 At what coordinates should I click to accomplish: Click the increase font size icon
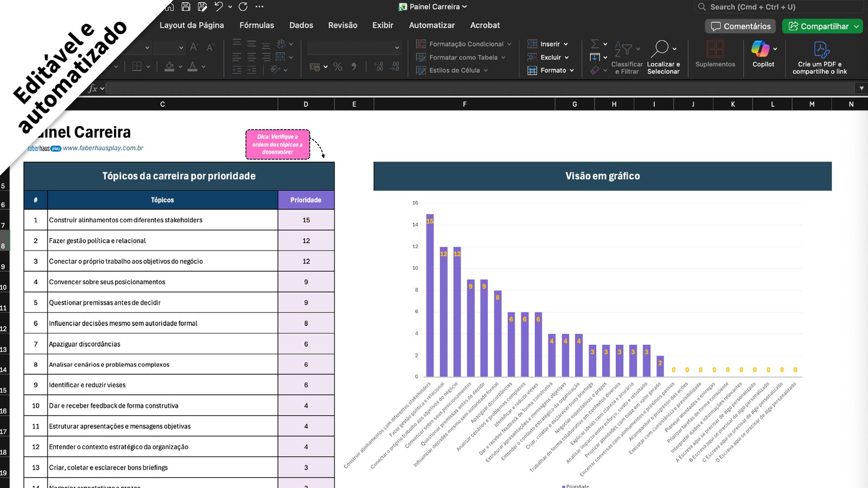194,48
